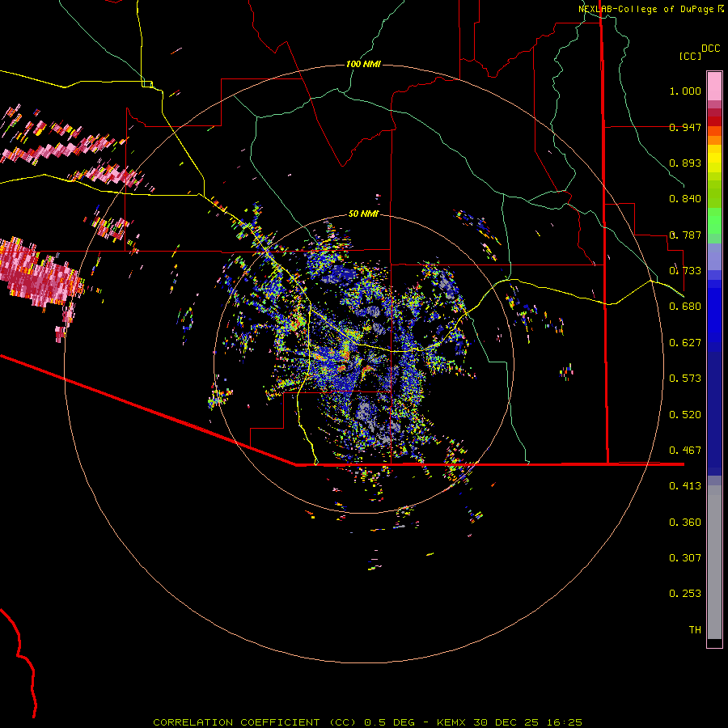The image size is (728, 728).
Task: Click the 0.413 scale value
Action: tap(685, 486)
